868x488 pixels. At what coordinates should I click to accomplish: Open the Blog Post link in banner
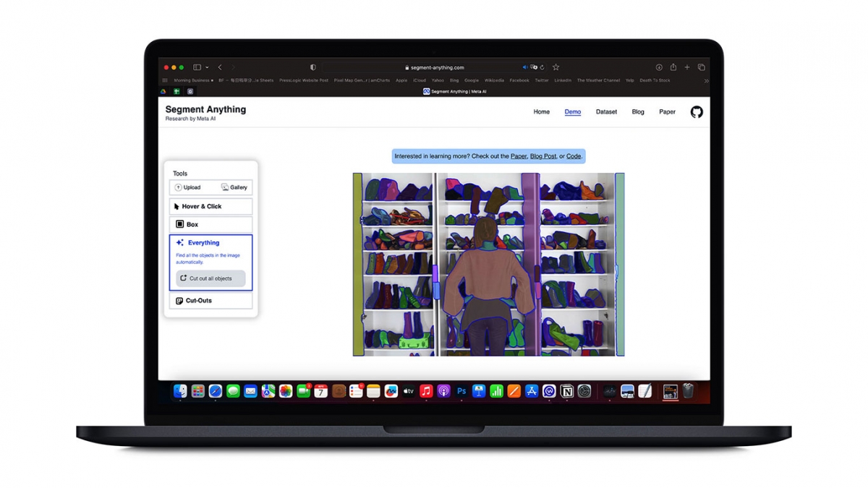tap(543, 156)
